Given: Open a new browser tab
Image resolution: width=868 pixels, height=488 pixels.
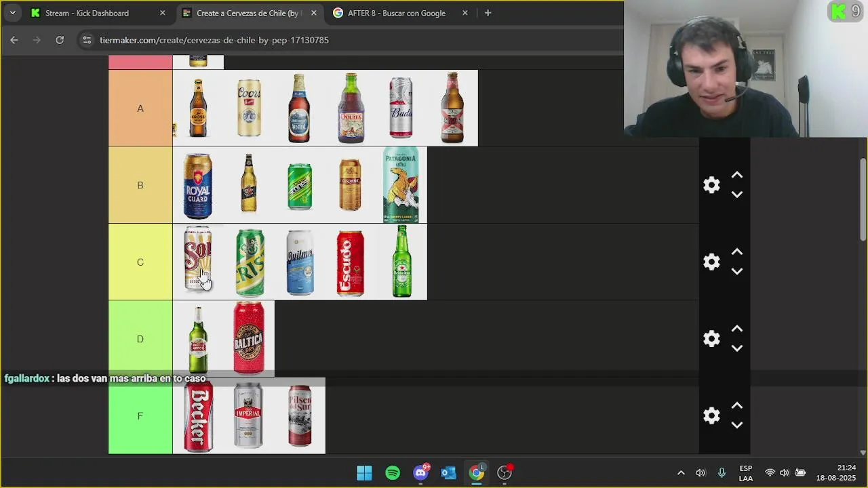Looking at the screenshot, I should tap(488, 13).
